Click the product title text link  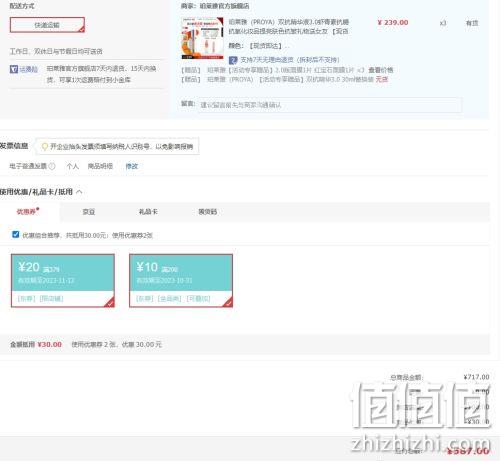(289, 27)
